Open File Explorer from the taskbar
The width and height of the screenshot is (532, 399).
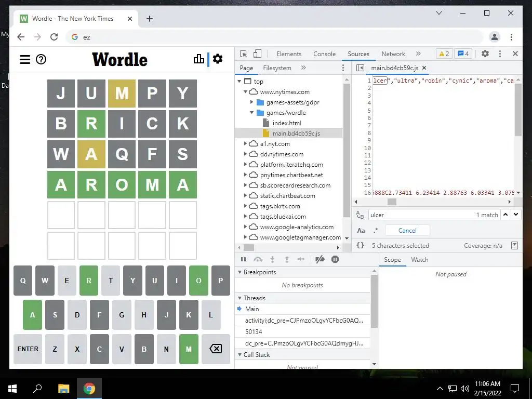pos(63,389)
